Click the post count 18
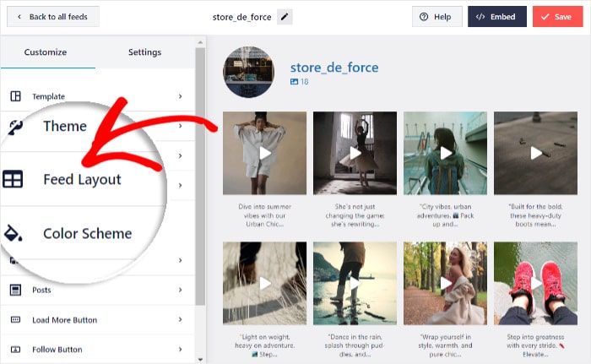 [x=304, y=81]
